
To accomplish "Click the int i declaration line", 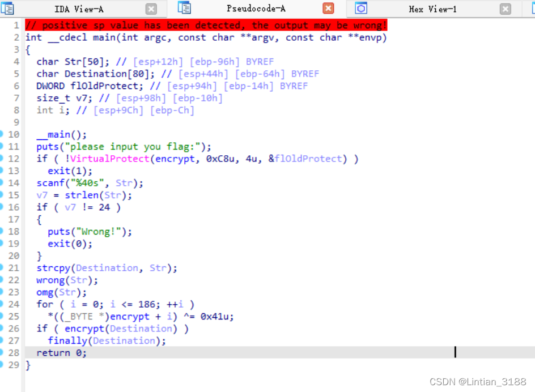I will (115, 110).
